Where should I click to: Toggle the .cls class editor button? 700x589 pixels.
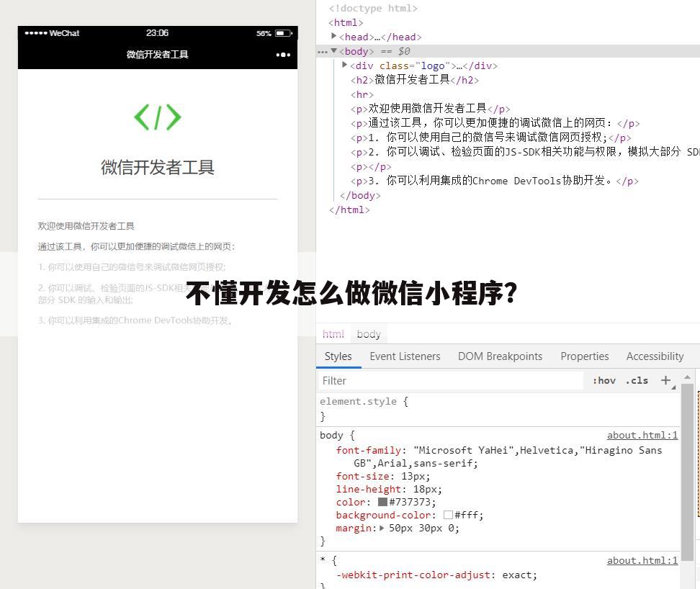(x=637, y=381)
